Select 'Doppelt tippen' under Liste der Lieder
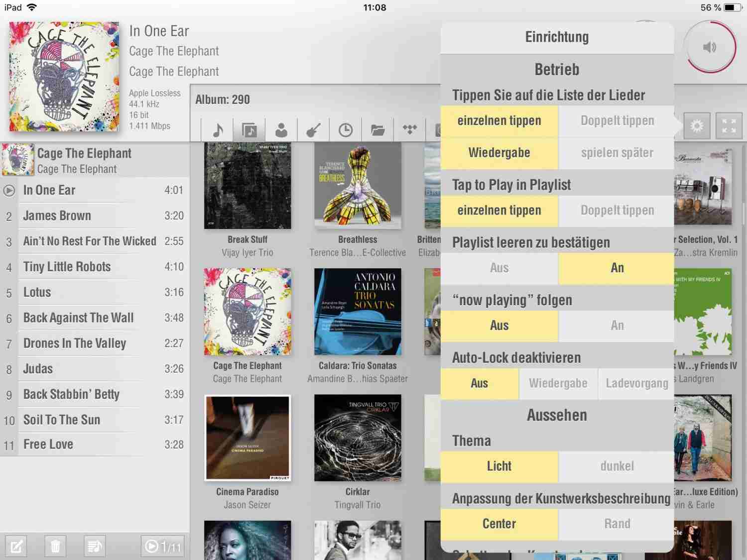Image resolution: width=747 pixels, height=560 pixels. pyautogui.click(x=617, y=121)
